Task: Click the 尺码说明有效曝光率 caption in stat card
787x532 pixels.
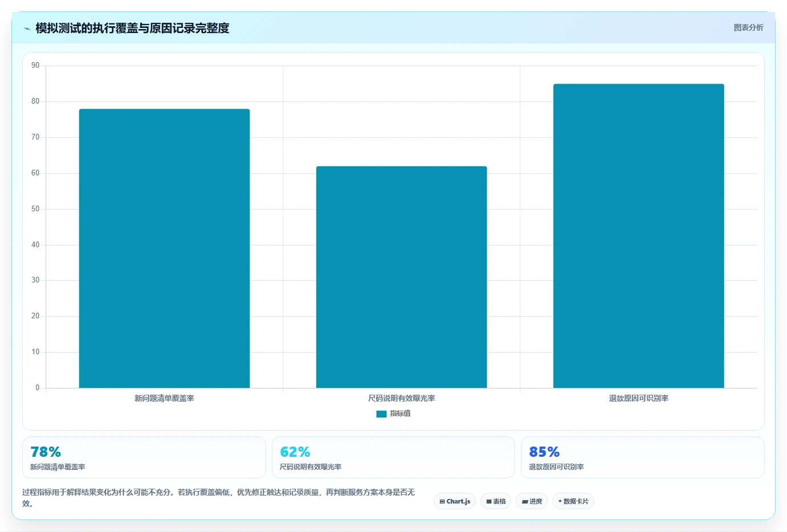Action: 311,467
